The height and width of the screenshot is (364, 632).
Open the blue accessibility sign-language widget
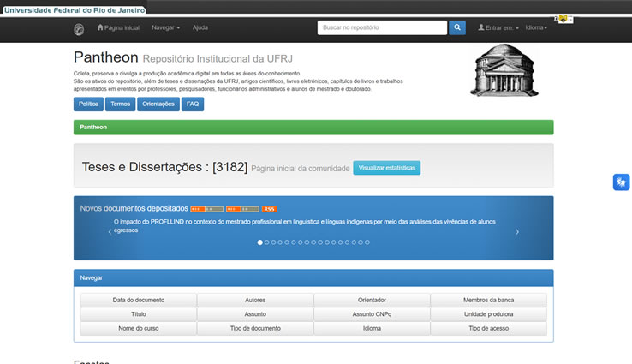pos(621,182)
